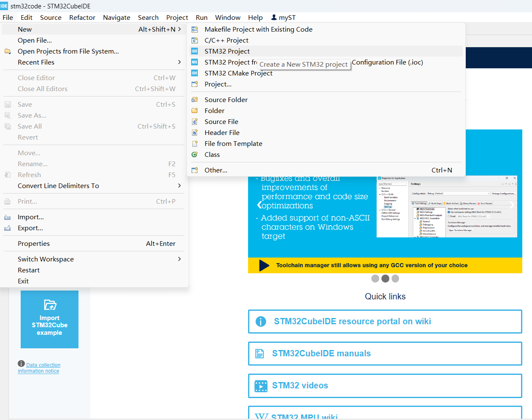Go to next carousel slide arrow
This screenshot has width=532, height=420.
click(x=512, y=205)
